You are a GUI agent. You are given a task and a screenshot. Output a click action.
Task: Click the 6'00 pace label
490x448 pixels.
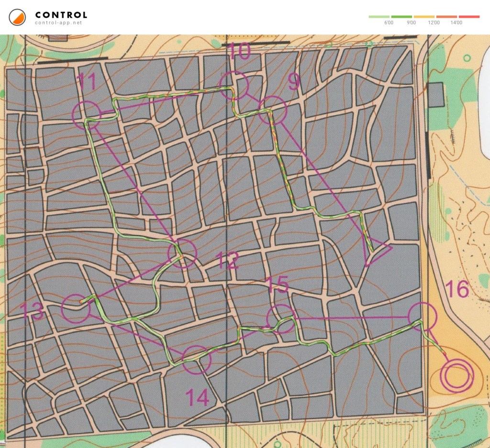pyautogui.click(x=389, y=23)
